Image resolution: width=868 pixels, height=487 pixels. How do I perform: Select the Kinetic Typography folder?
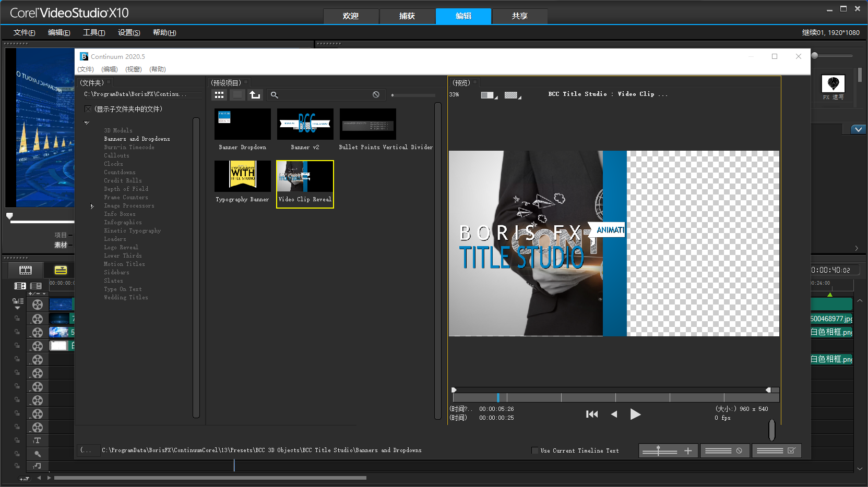tap(133, 231)
